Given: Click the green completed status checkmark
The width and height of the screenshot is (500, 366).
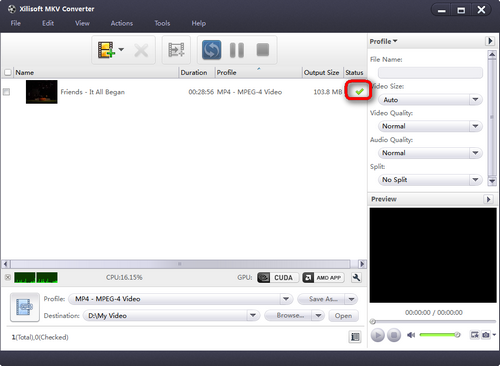Looking at the screenshot, I should pos(359,91).
